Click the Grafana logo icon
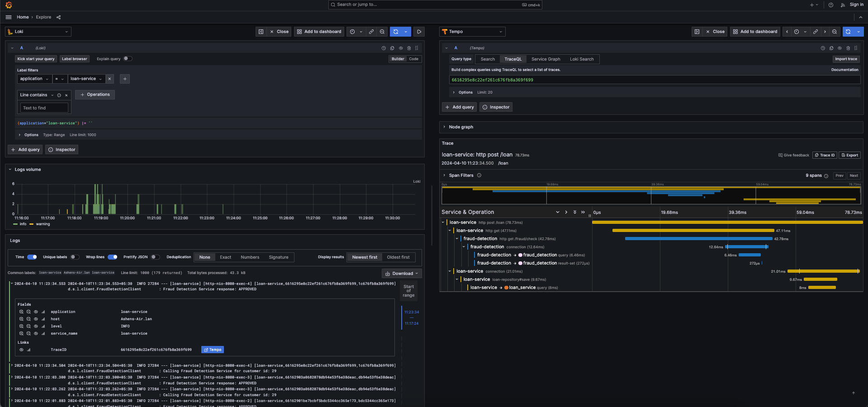 pos(9,5)
